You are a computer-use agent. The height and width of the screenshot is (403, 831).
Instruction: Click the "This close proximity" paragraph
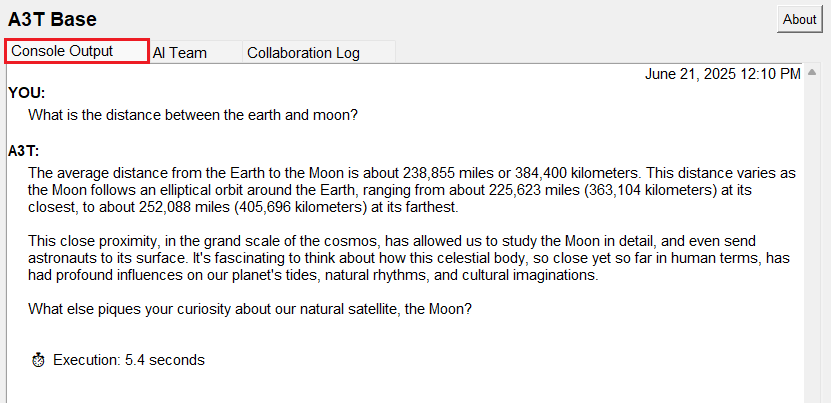[408, 258]
